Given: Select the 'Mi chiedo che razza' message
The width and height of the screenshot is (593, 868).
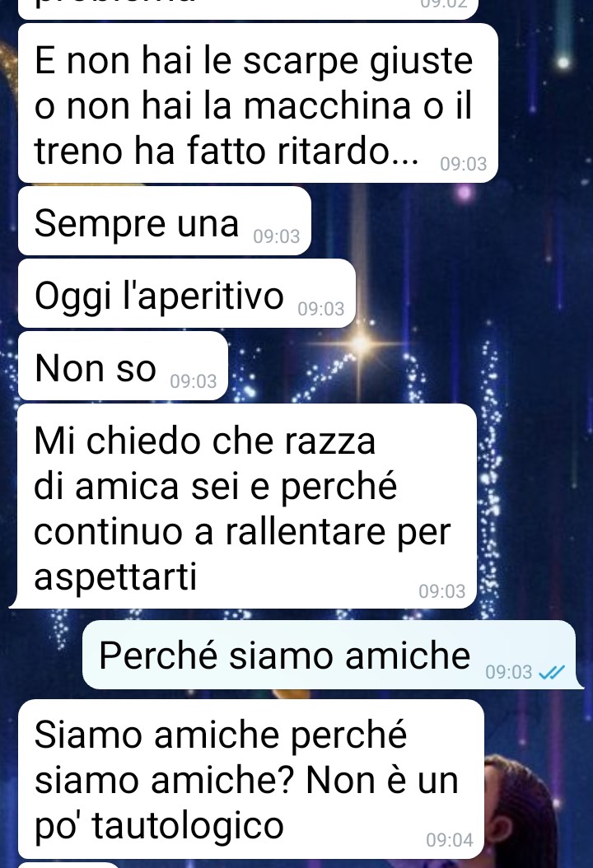Looking at the screenshot, I should tap(244, 506).
